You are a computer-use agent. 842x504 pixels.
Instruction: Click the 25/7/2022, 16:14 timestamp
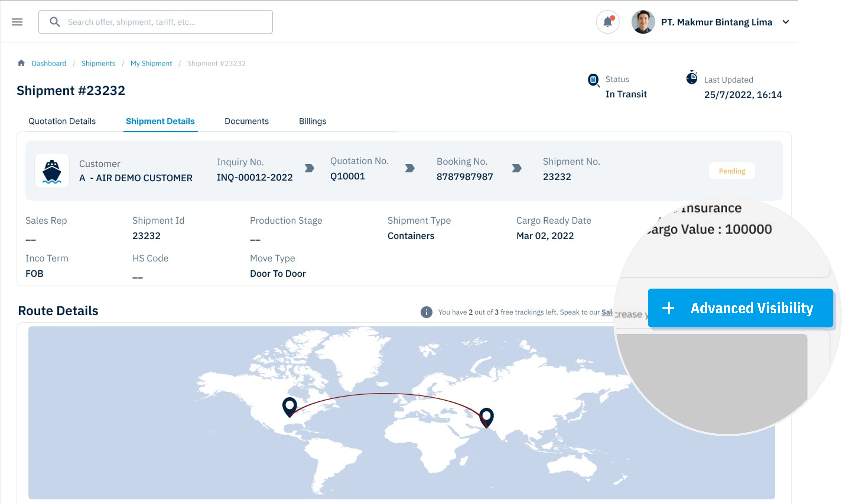[743, 94]
